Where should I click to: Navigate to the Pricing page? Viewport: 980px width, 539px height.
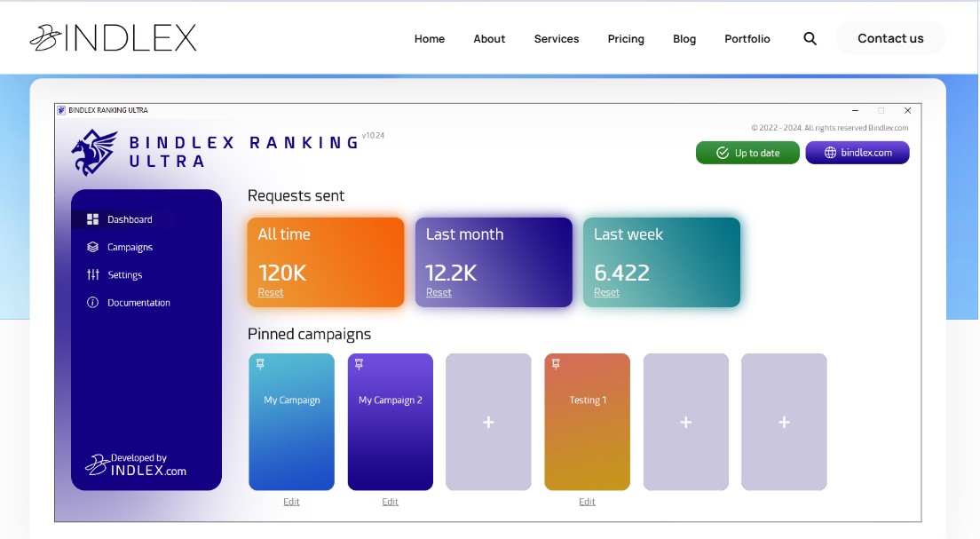[x=626, y=39]
